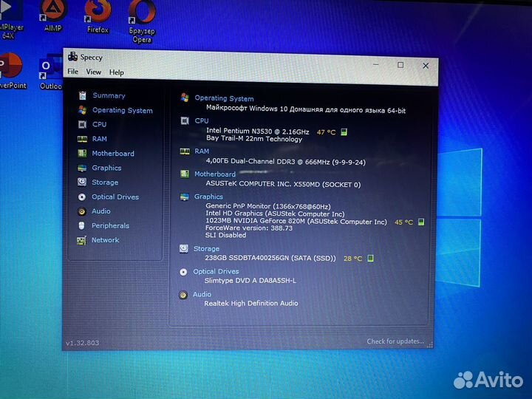The height and width of the screenshot is (399, 532).
Task: Select CPU in the sidebar
Action: pos(100,125)
